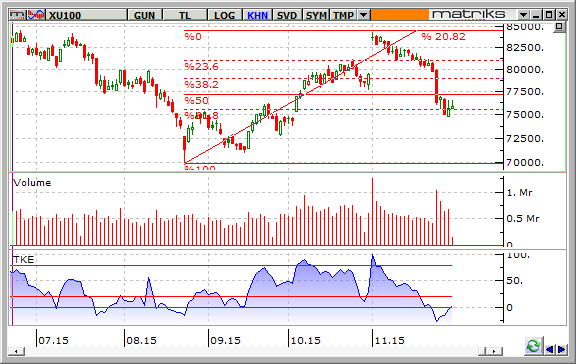Click the 0.5 Mr volume axis label
This screenshot has height=364, width=576.
coord(523,219)
